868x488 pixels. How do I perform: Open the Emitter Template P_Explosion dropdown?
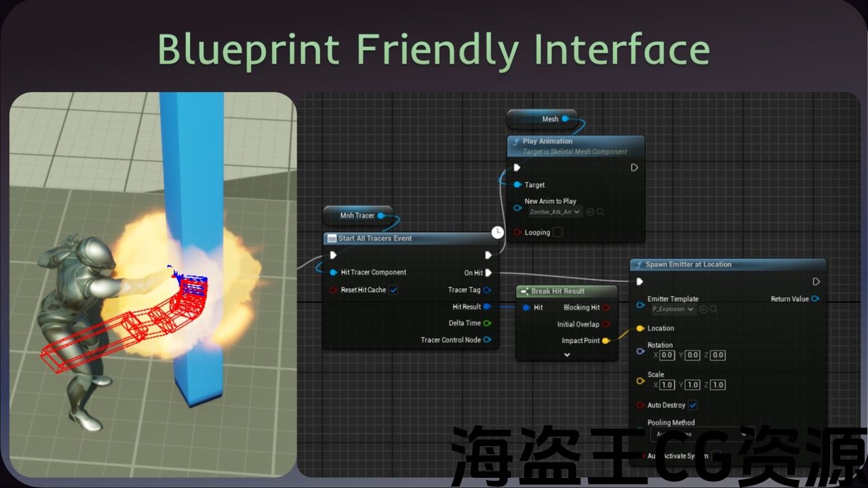tap(673, 309)
